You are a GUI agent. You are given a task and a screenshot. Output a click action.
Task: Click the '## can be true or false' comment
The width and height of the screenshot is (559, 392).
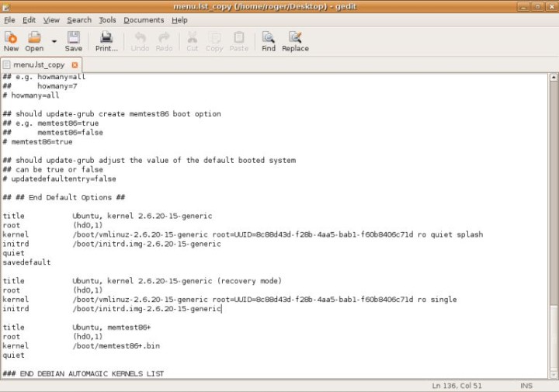pyautogui.click(x=53, y=169)
